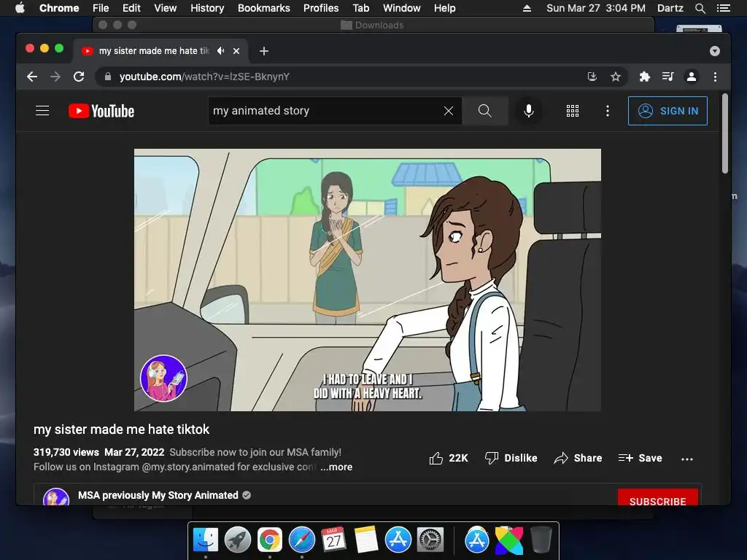The image size is (747, 560).
Task: Open Trash from the Dock
Action: tap(541, 540)
